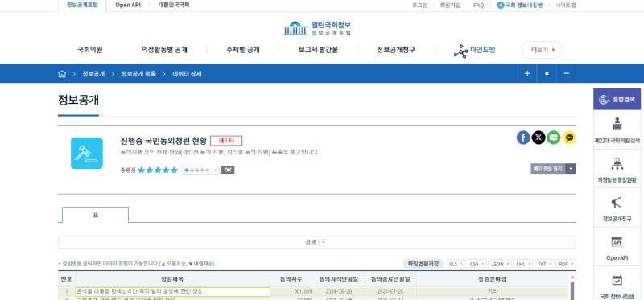Select the 정보공개포털 top tab
Screen dimensions: 644x300
[82, 6]
